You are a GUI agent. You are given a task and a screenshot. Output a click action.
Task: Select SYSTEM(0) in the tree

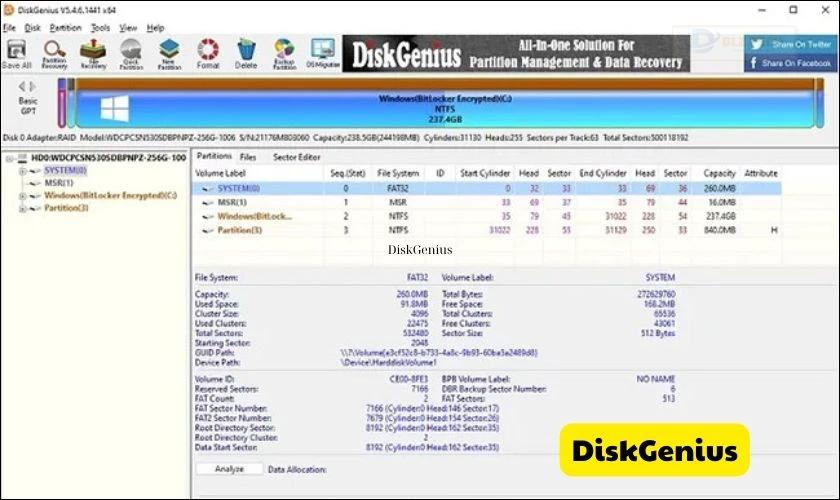(65, 170)
